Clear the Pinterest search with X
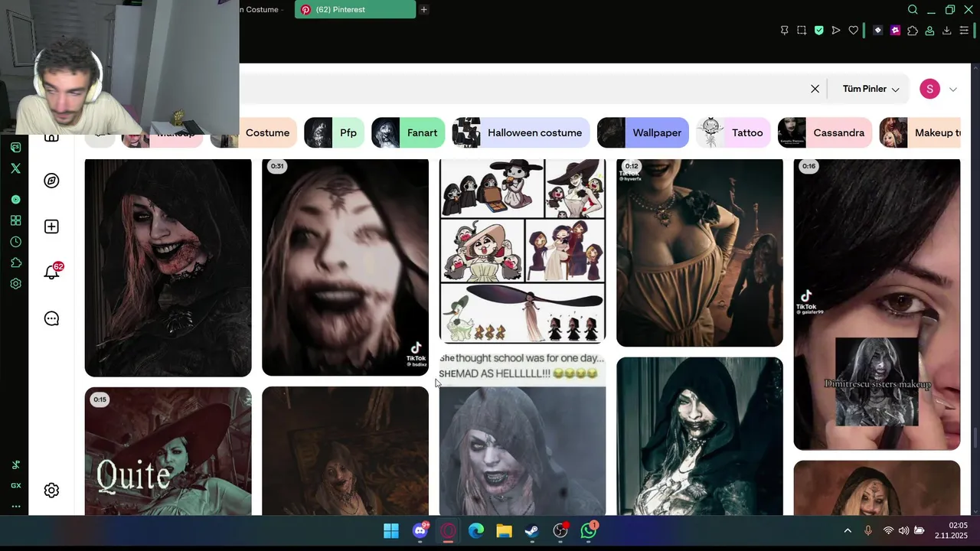 [x=815, y=89]
